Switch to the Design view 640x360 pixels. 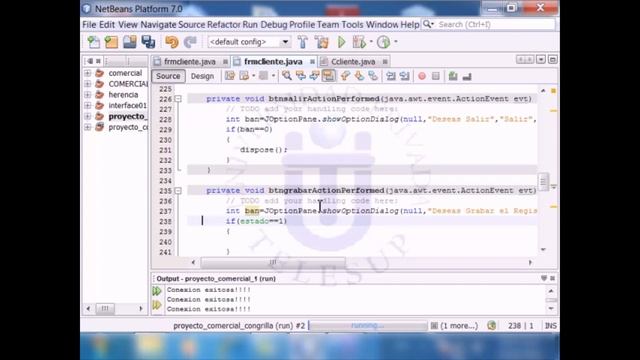(202, 76)
